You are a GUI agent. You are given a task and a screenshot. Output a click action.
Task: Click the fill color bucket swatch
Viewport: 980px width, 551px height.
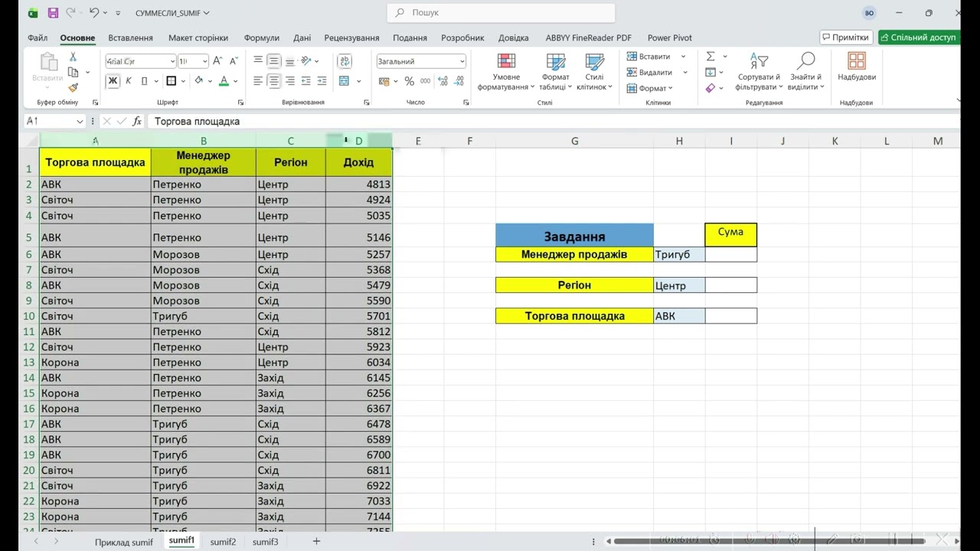pyautogui.click(x=199, y=81)
